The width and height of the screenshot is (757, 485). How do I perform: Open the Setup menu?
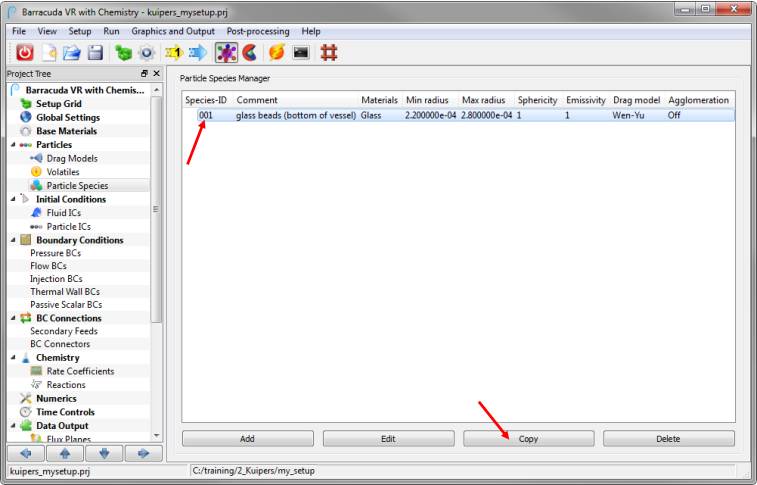(x=80, y=31)
